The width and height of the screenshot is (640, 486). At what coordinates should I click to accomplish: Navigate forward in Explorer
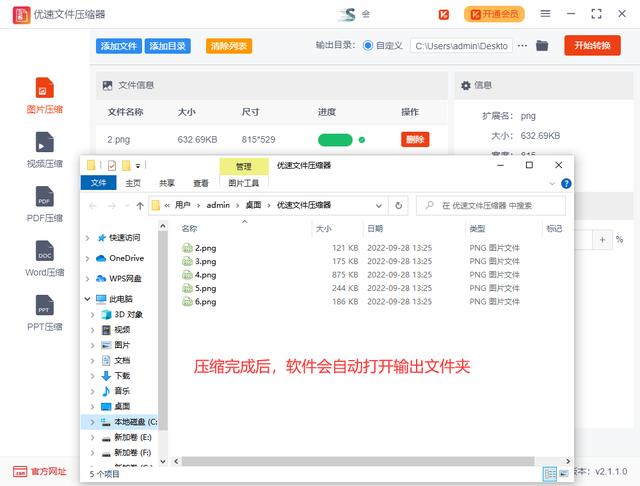[111, 206]
